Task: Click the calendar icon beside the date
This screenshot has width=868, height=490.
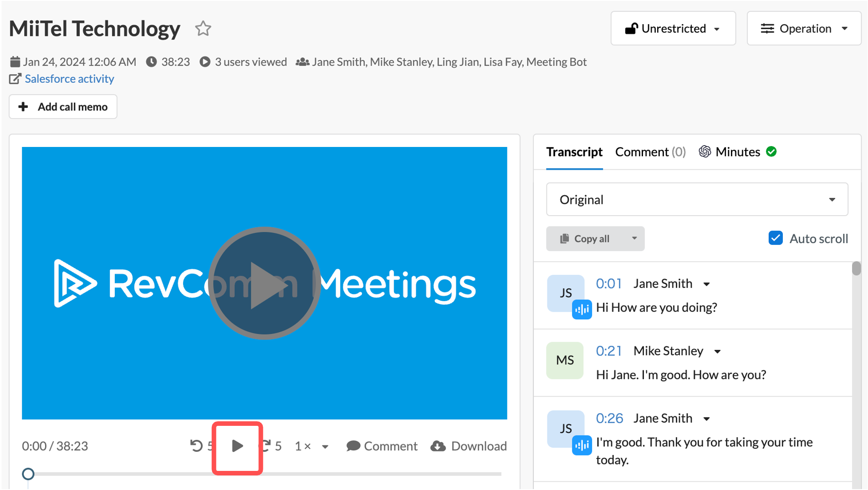Action: tap(15, 62)
